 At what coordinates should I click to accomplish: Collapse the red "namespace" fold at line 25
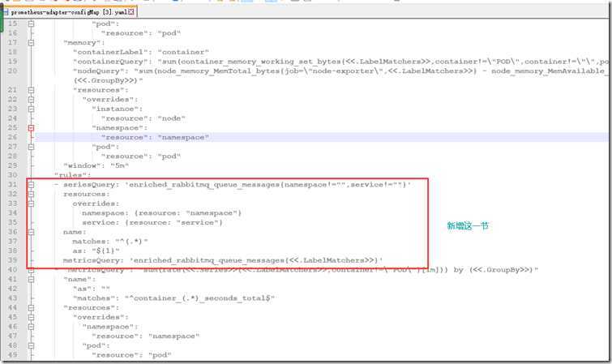coord(31,128)
